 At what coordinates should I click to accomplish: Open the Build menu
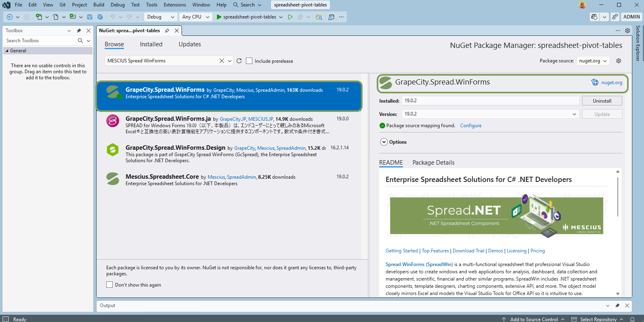tap(99, 5)
